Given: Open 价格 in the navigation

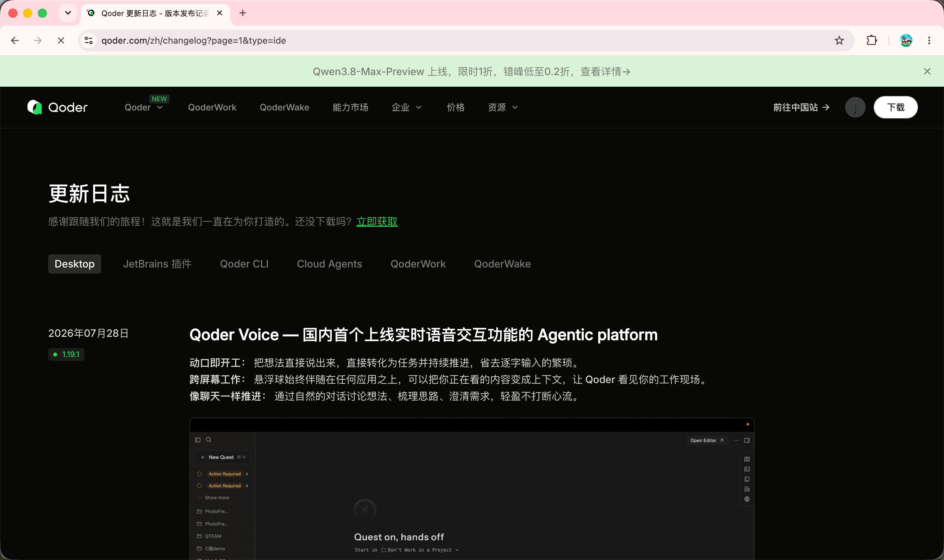Looking at the screenshot, I should tap(456, 108).
